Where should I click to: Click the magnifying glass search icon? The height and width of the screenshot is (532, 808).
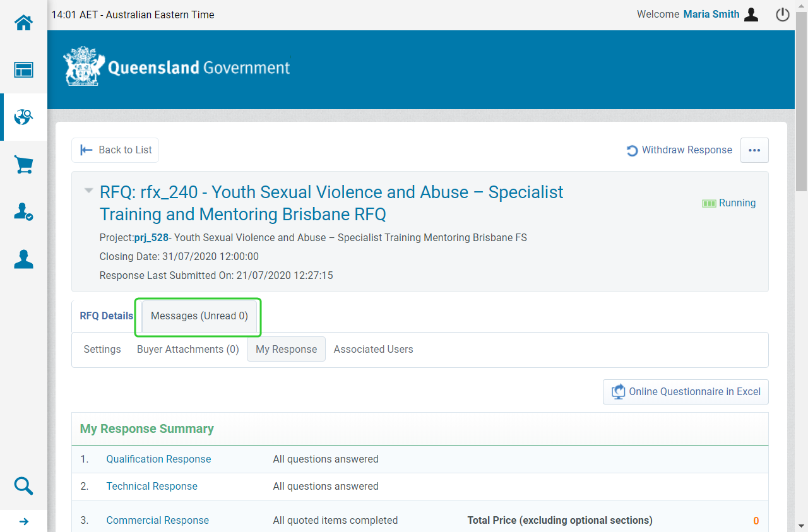coord(23,486)
